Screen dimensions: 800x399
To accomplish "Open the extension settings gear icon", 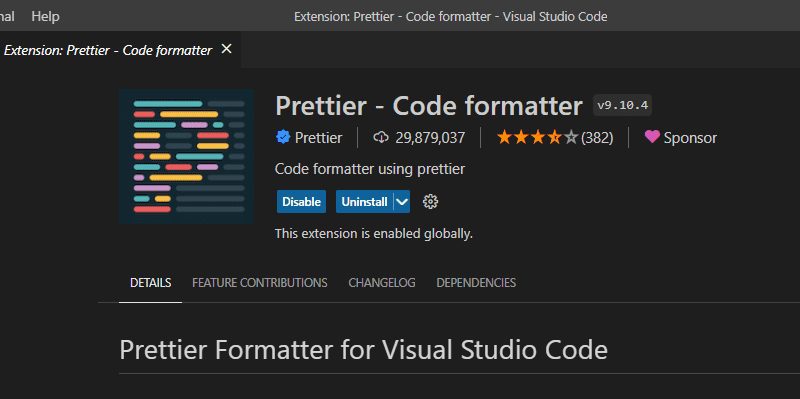I will click(x=431, y=202).
